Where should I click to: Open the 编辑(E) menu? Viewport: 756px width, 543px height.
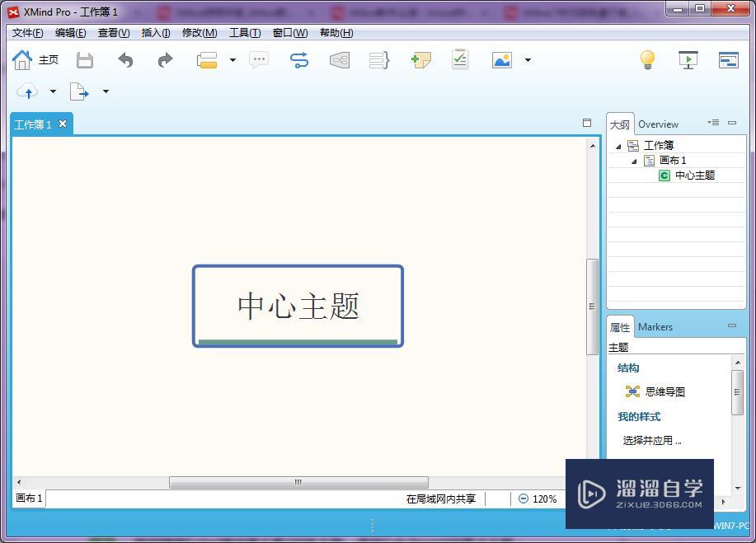(x=70, y=33)
